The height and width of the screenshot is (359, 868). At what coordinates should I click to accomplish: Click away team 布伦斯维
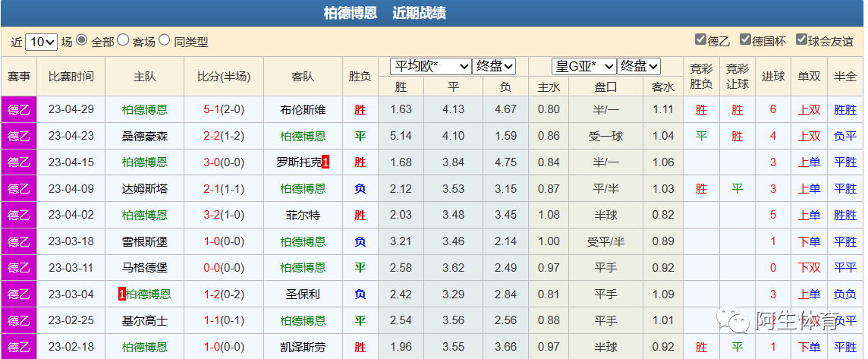point(303,110)
